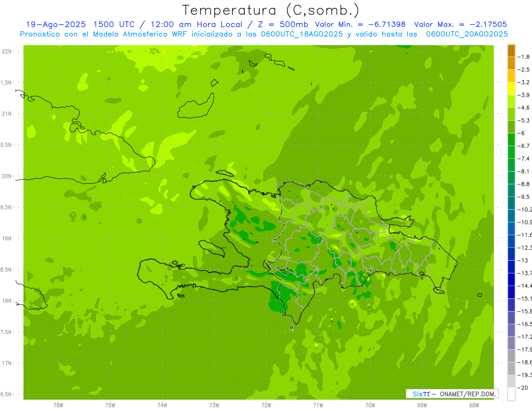Click the '7.5N' latitude label
This screenshot has width=532, height=411.
point(7,333)
